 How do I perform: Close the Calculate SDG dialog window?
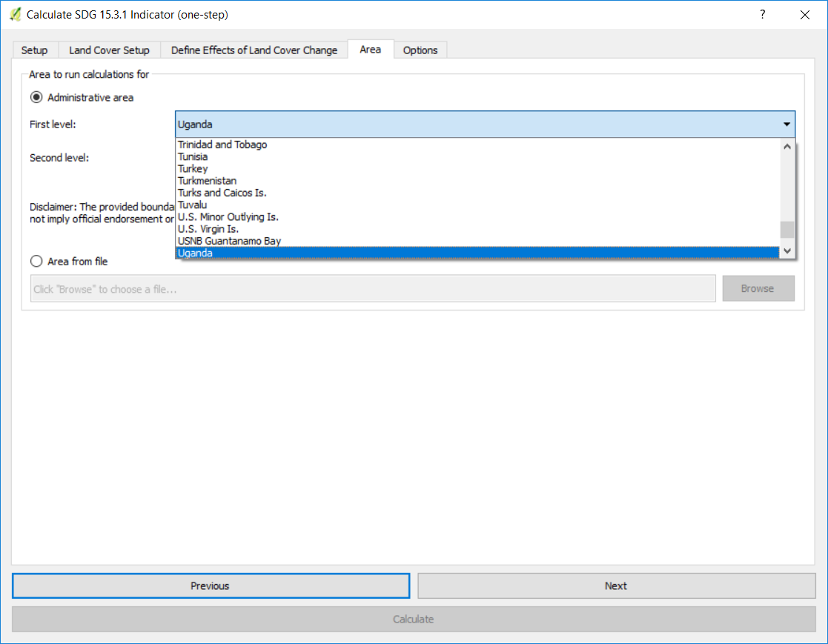tap(804, 15)
